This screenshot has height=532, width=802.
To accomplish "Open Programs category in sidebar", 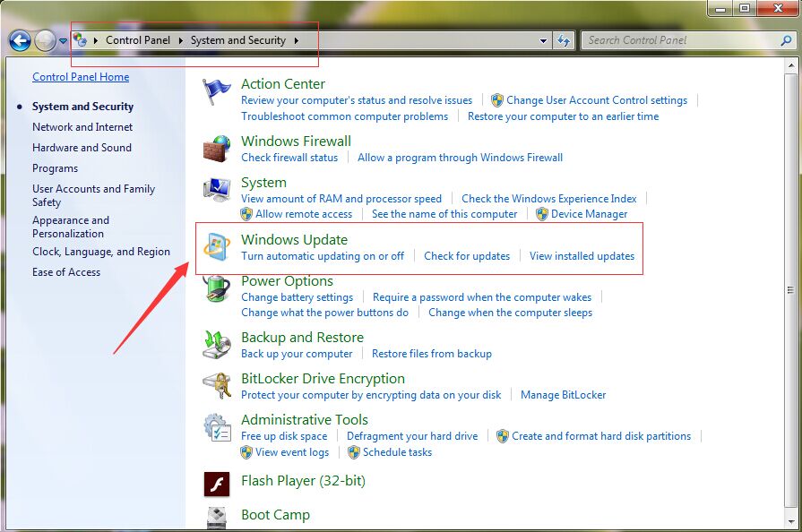I will 56,168.
